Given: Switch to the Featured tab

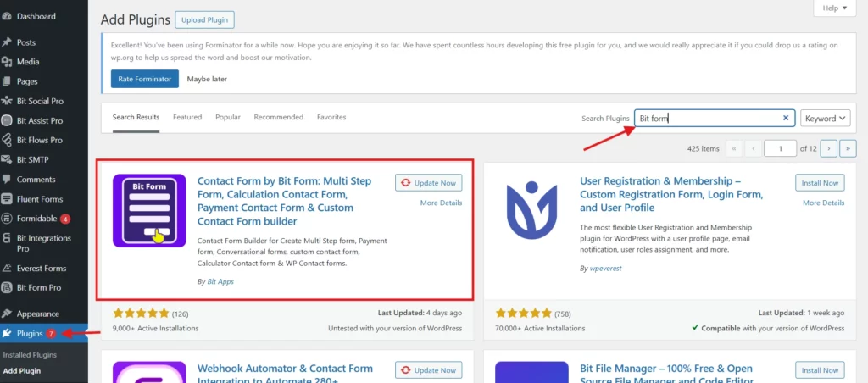Looking at the screenshot, I should pos(187,117).
